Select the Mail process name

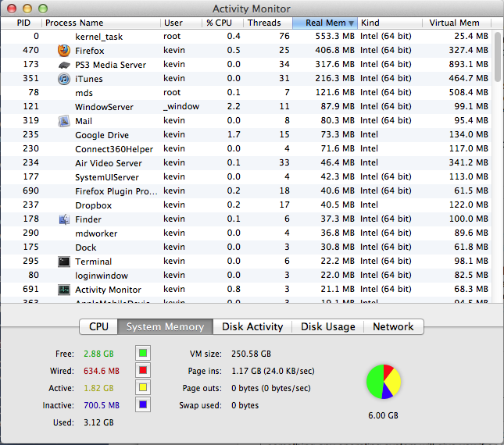[x=84, y=121]
